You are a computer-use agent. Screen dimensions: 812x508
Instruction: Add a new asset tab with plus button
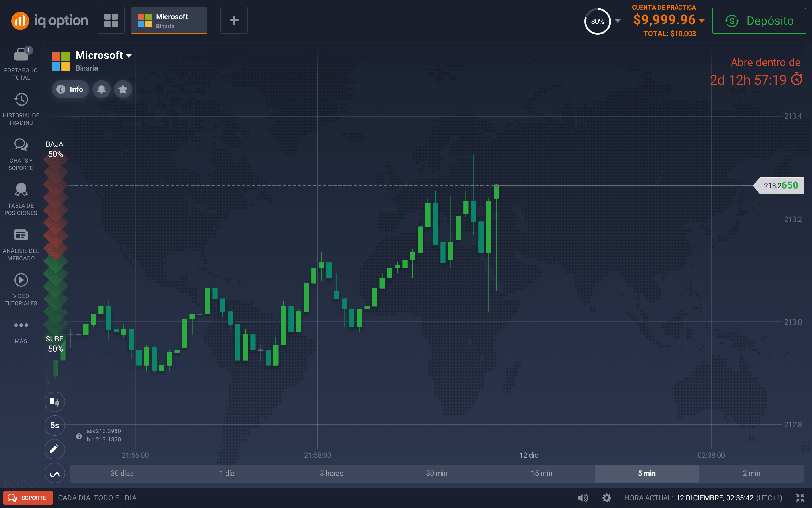coord(234,20)
